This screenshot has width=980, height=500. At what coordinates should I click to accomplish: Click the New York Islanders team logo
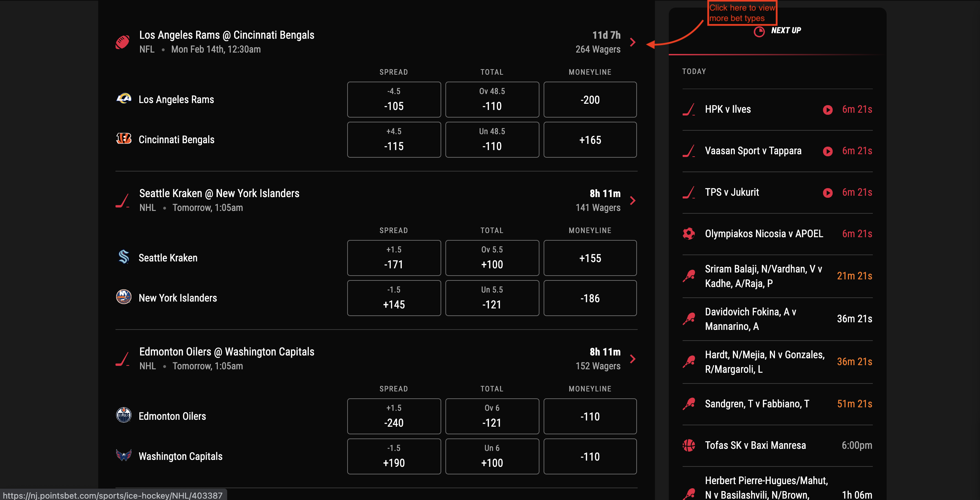124,297
